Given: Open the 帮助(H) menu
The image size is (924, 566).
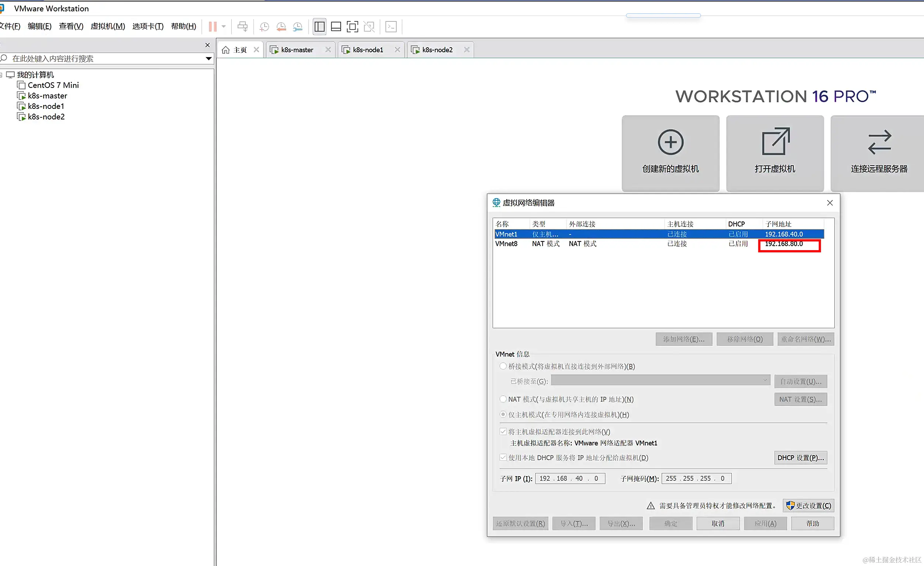Looking at the screenshot, I should pyautogui.click(x=183, y=26).
